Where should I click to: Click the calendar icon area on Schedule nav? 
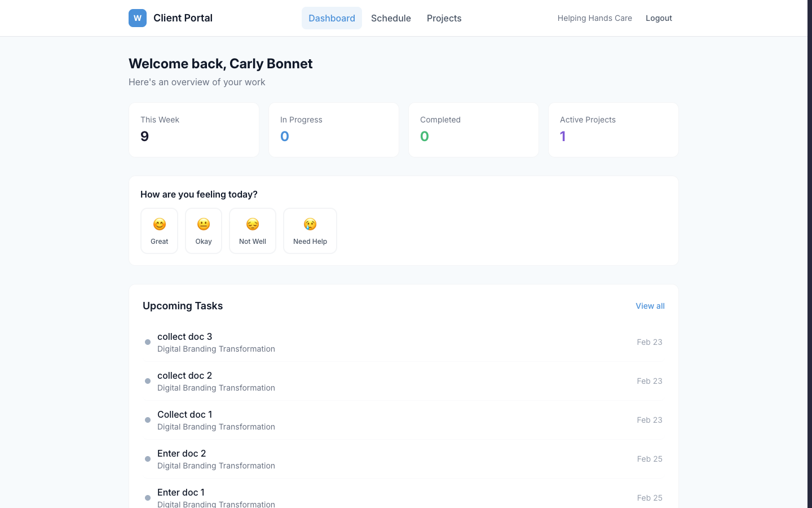(x=391, y=18)
